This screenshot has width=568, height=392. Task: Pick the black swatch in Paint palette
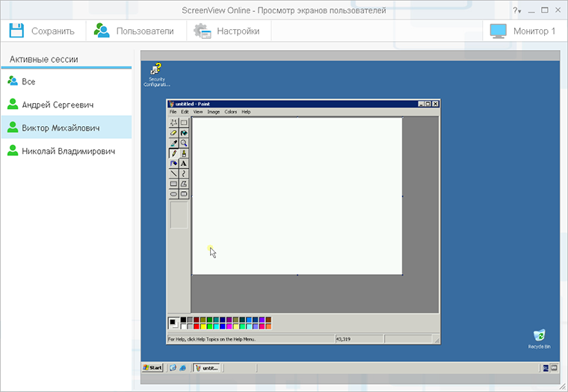[x=183, y=320]
